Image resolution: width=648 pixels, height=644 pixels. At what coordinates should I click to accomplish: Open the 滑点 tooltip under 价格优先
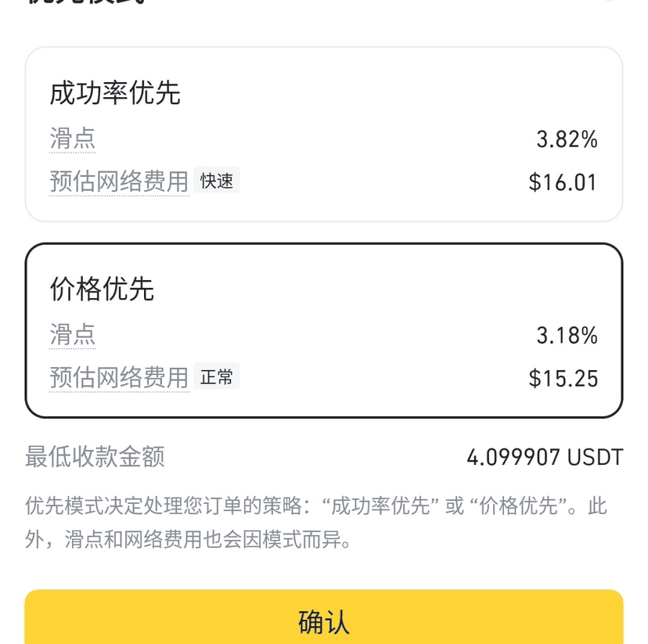72,334
